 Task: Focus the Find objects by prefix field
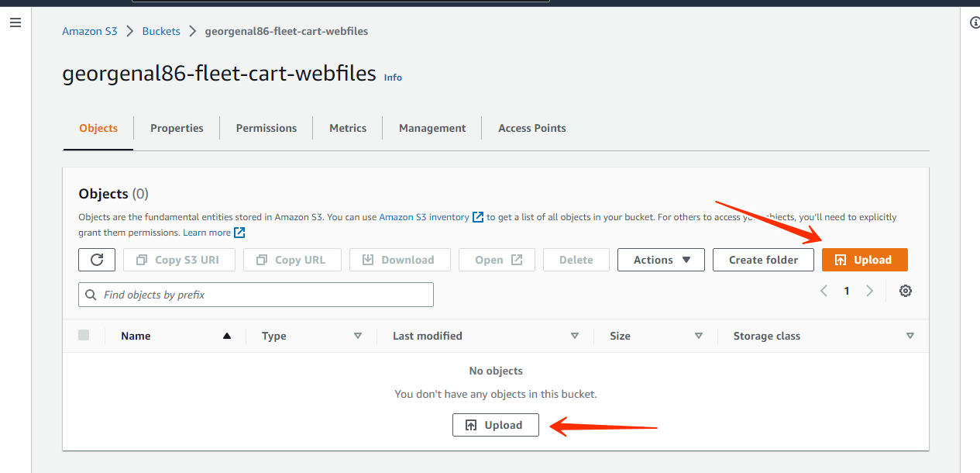[256, 295]
